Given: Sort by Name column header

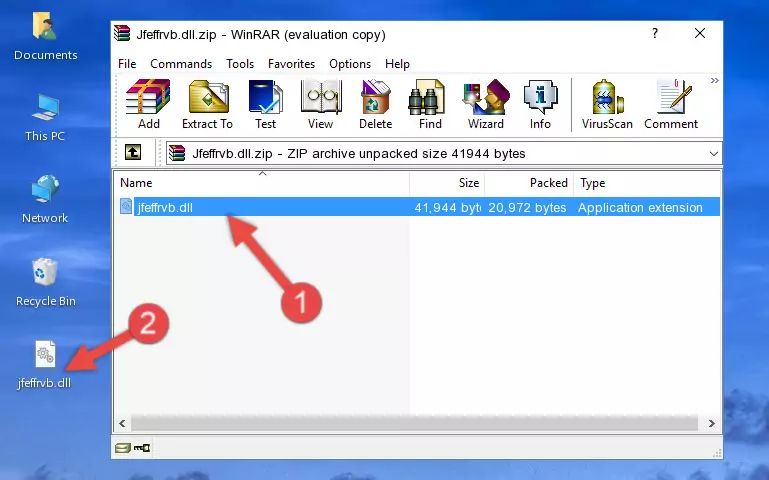Looking at the screenshot, I should click(x=262, y=183).
